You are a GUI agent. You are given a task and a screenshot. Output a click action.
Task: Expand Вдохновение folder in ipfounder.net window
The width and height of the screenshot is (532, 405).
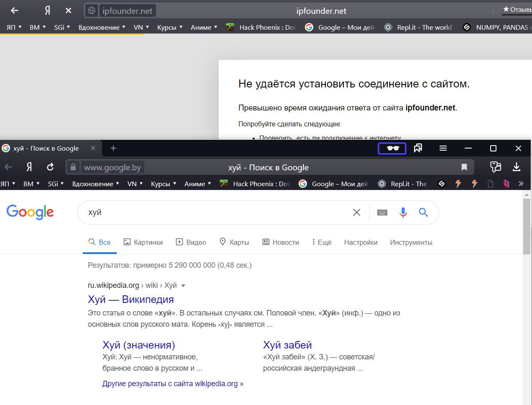102,27
